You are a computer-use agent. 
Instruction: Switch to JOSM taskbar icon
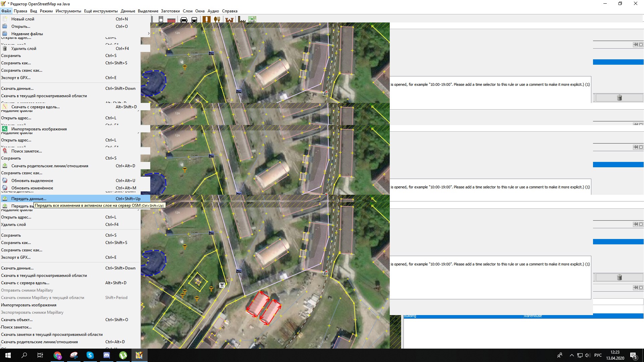pos(139,355)
